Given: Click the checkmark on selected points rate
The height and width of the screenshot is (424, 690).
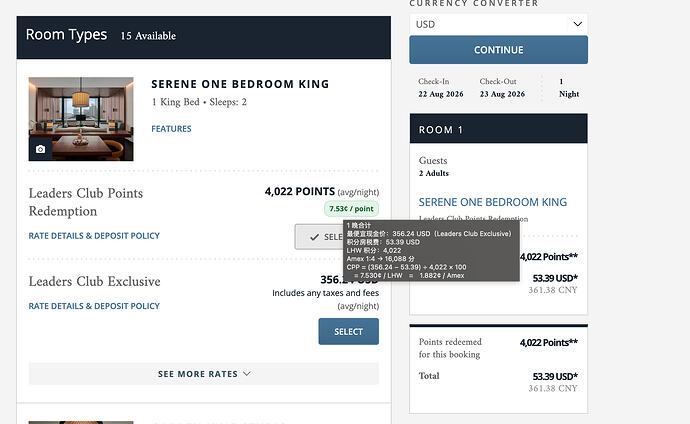Looking at the screenshot, I should (x=314, y=237).
